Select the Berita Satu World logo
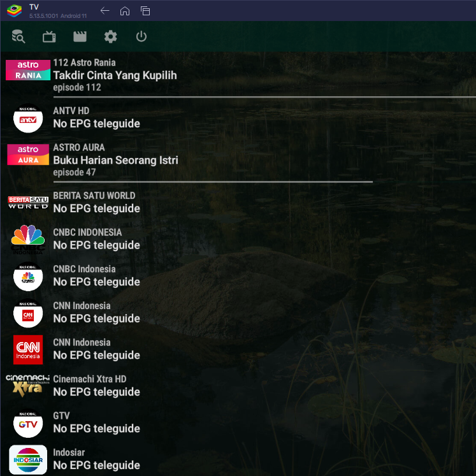The image size is (476, 476). click(x=28, y=203)
